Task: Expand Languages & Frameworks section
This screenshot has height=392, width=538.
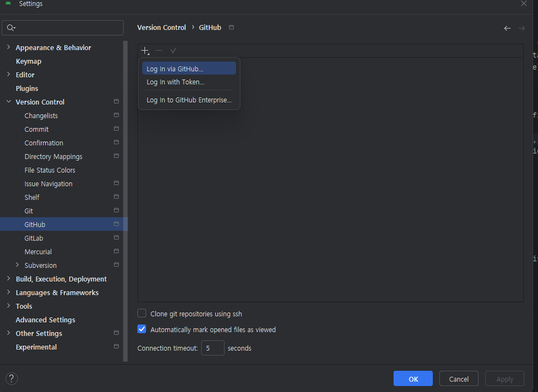Action: pyautogui.click(x=9, y=292)
